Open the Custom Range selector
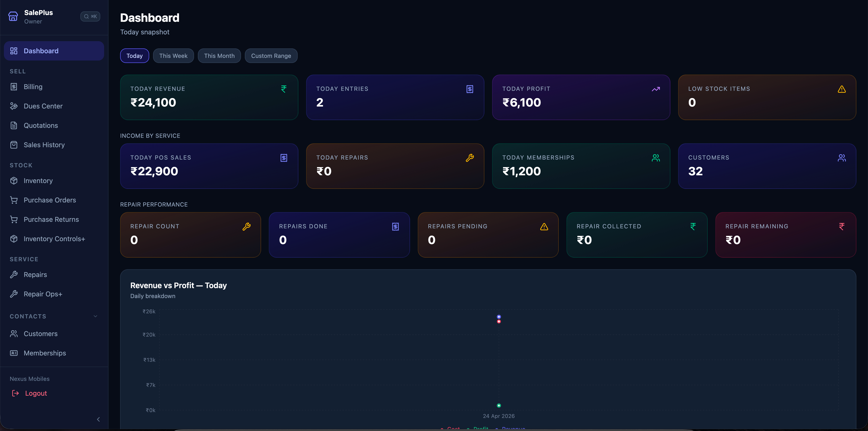868x431 pixels. [x=271, y=56]
